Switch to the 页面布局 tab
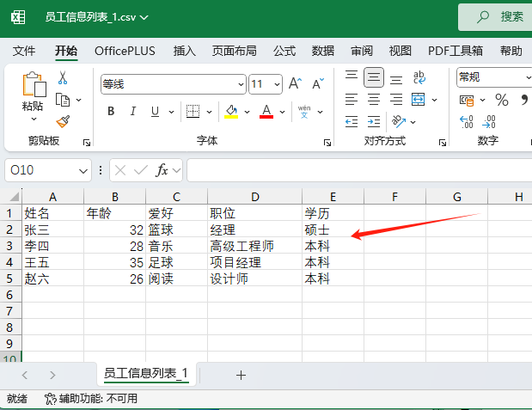The image size is (532, 410). (235, 51)
